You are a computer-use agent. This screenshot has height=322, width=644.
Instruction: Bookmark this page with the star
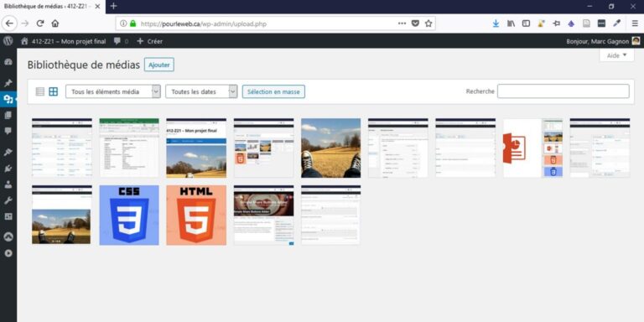point(428,23)
